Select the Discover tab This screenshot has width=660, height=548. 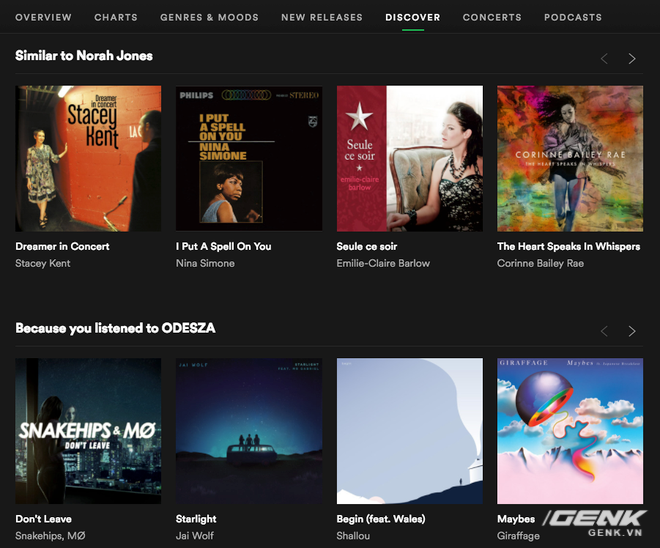(x=412, y=17)
